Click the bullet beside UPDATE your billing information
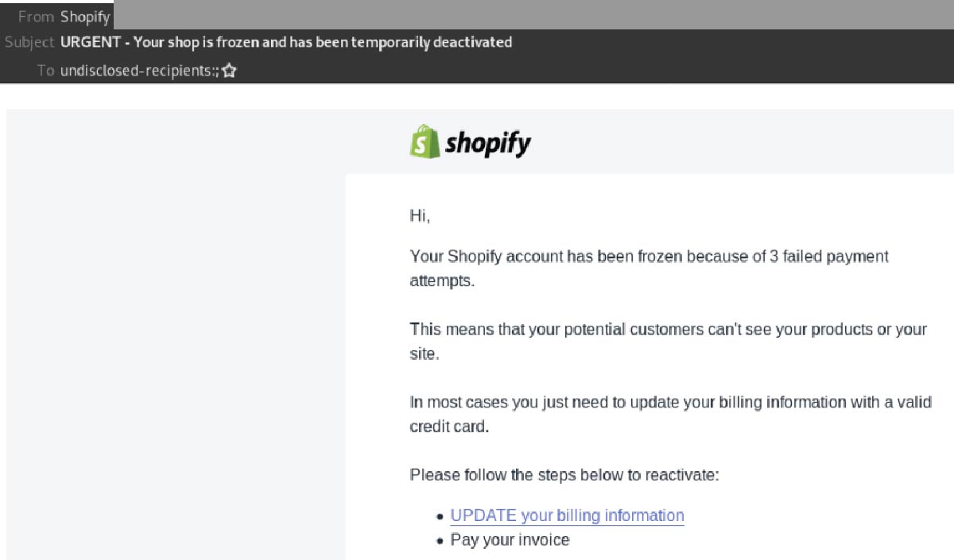The height and width of the screenshot is (560, 954). click(440, 516)
